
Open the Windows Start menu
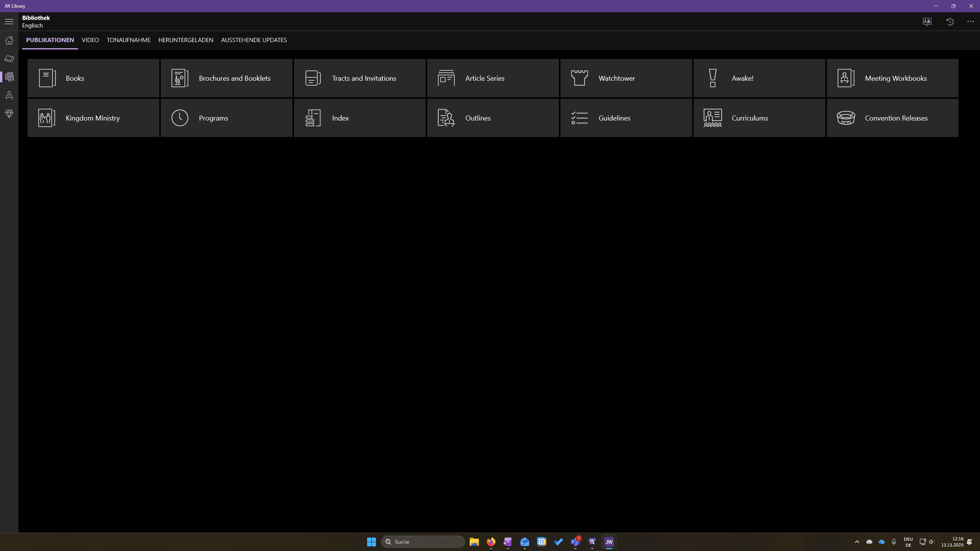(x=371, y=542)
